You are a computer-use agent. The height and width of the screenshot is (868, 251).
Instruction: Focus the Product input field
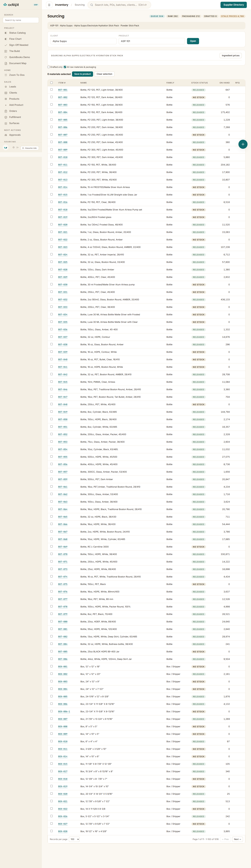[x=152, y=41]
